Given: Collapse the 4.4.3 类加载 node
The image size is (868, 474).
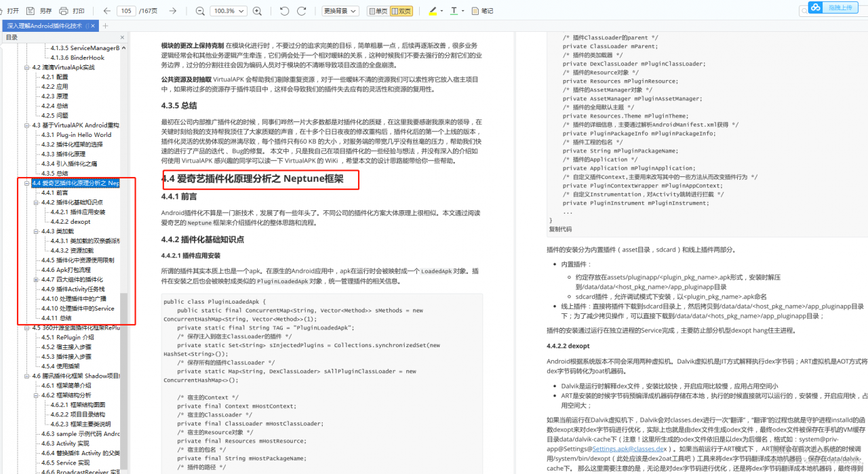Looking at the screenshot, I should [x=36, y=231].
